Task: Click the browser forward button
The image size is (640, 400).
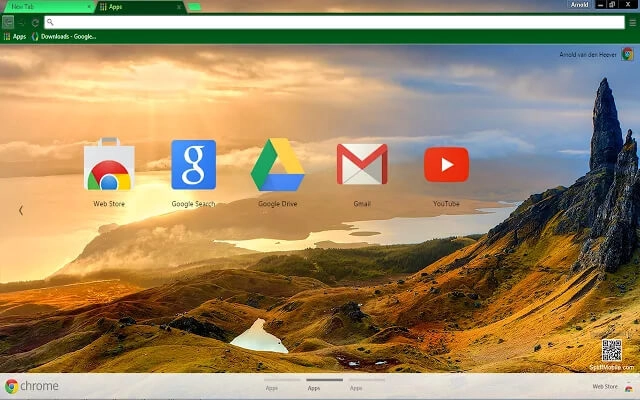Action: pyautogui.click(x=22, y=22)
